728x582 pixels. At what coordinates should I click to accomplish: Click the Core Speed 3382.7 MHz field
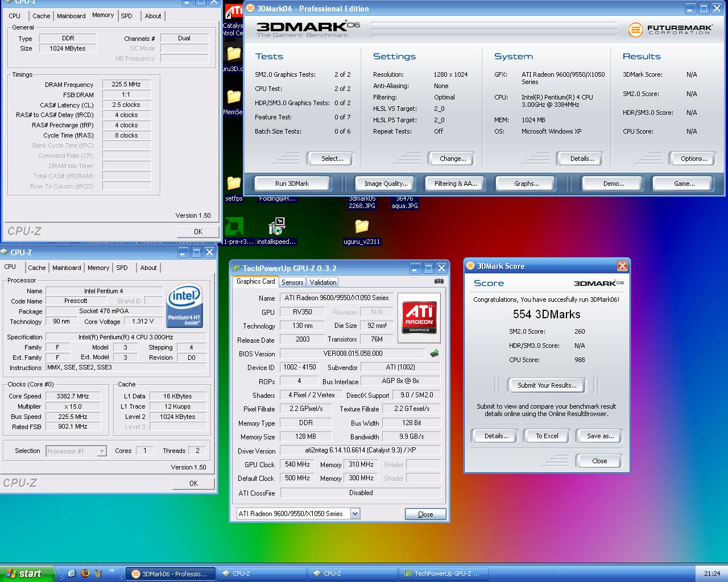(73, 396)
